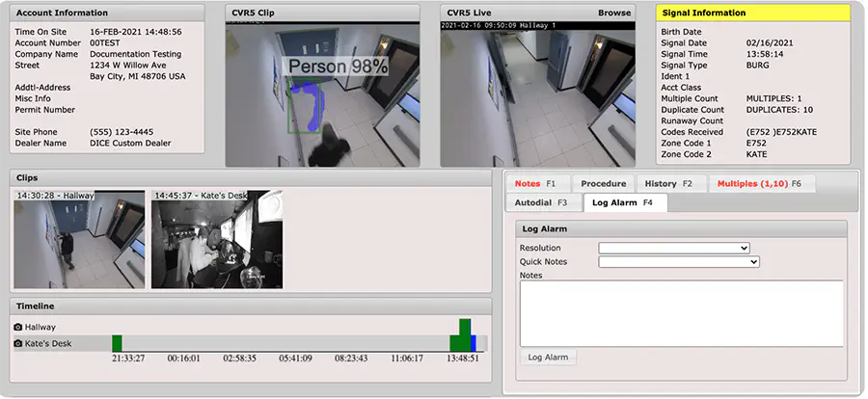The image size is (868, 399).
Task: Click the Kate's Desk camera icon in Timeline
Action: [x=18, y=344]
